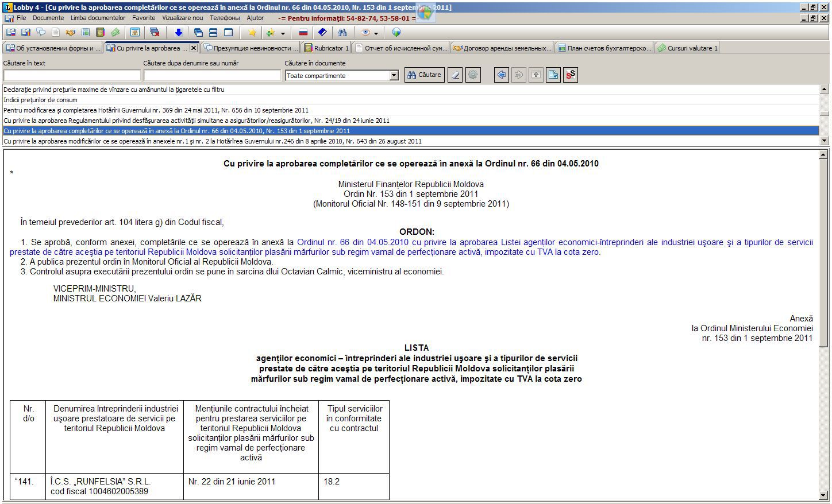
Task: Click the blue down arrow icon
Action: [178, 33]
